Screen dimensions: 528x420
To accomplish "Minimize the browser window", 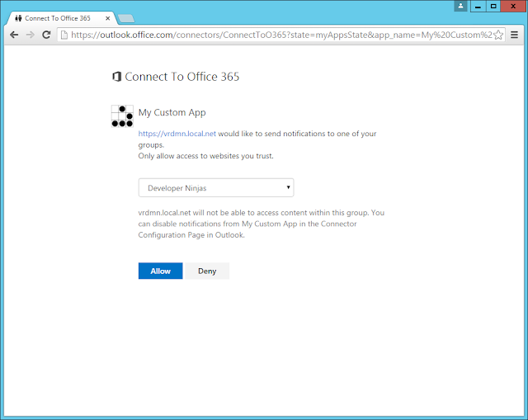I will 478,6.
